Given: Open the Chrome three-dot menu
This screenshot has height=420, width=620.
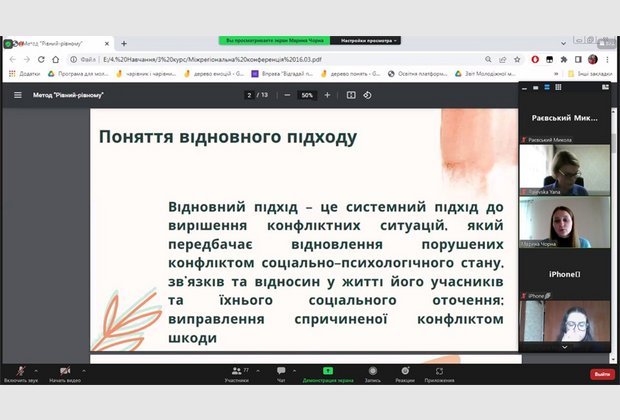Looking at the screenshot, I should click(607, 59).
